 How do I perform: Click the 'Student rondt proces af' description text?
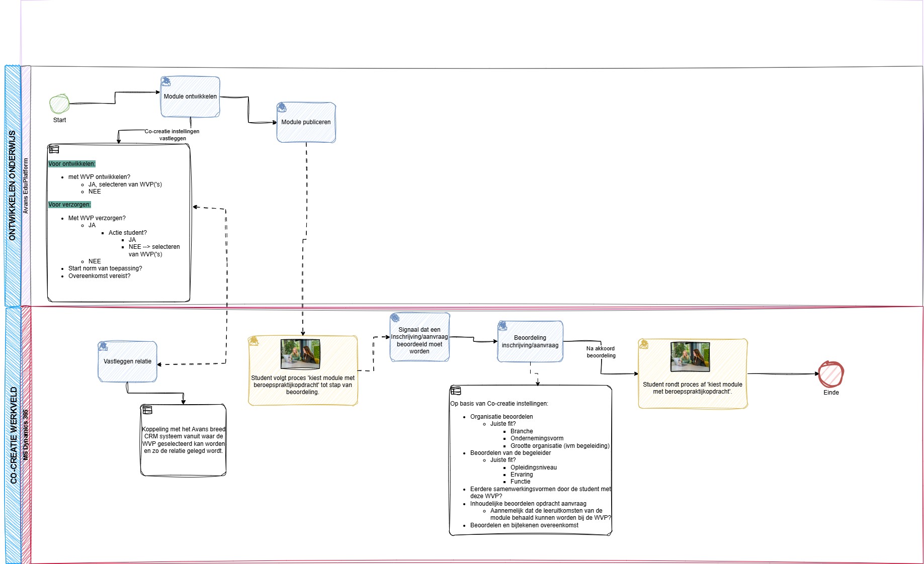(x=693, y=388)
